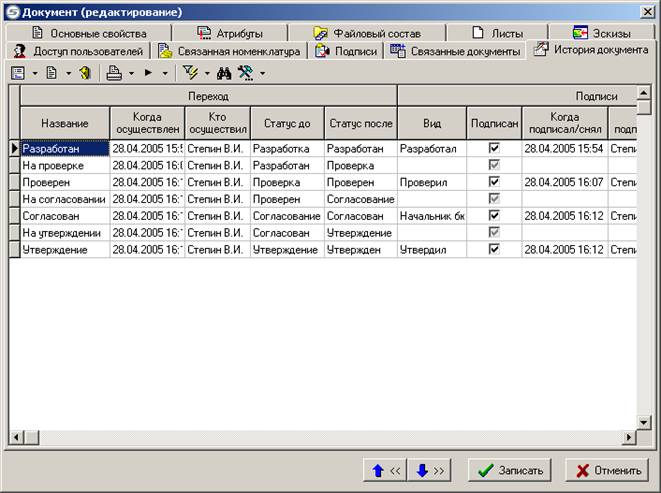
Task: Toggle the Подписан checkbox in Проверен row
Action: [x=494, y=182]
